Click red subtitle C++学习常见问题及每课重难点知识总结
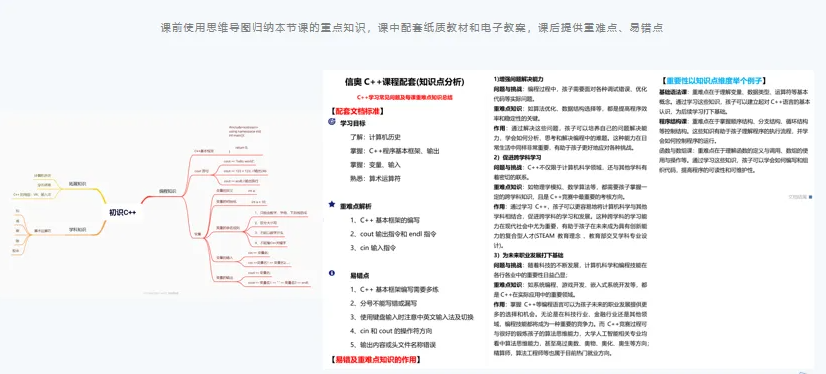 (x=405, y=97)
